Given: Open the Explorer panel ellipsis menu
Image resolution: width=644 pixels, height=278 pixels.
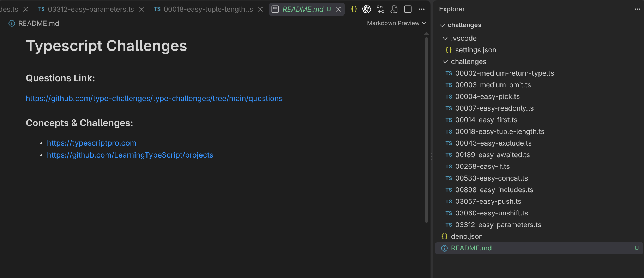Looking at the screenshot, I should pos(637,9).
